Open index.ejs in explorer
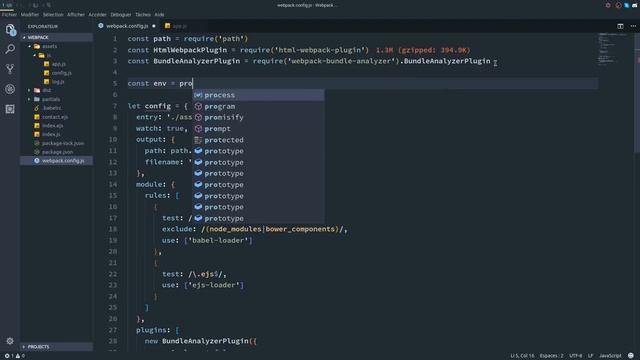The image size is (640, 360). [52, 126]
